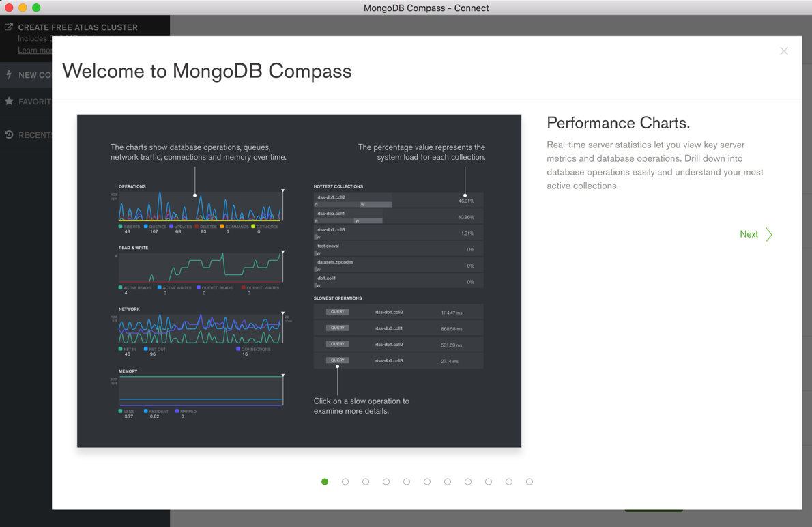Click the Next link
The width and height of the screenshot is (812, 527).
tap(749, 234)
